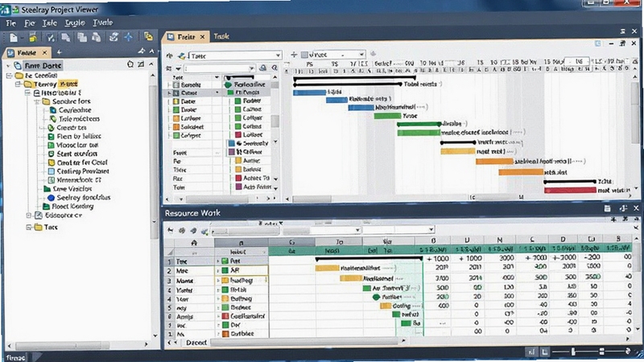Screen dimensions: 644x362
Task: Click the left tree panel vertical scrollbar
Action: [x=155, y=161]
